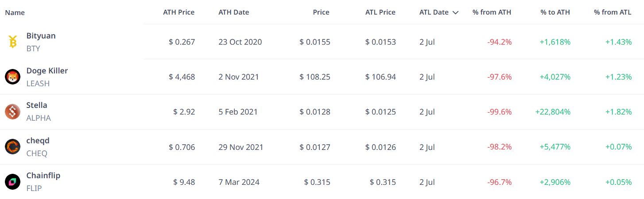Sort by % from ATL header
The width and height of the screenshot is (644, 199).
(613, 12)
